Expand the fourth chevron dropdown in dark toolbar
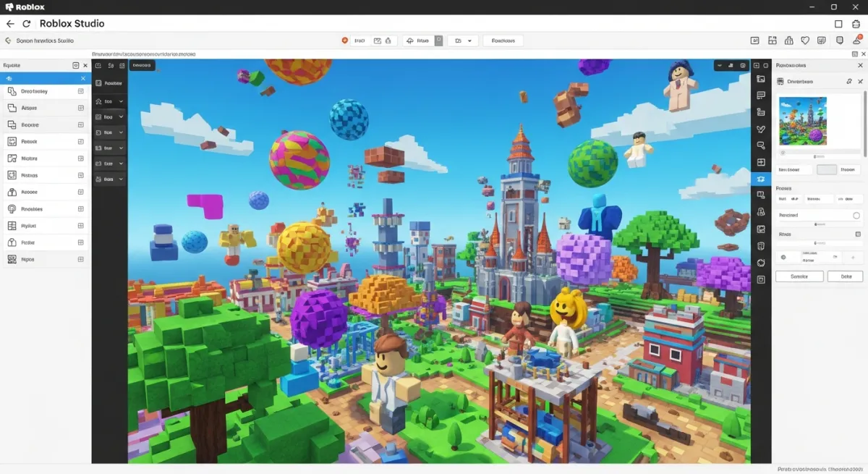 tap(121, 148)
